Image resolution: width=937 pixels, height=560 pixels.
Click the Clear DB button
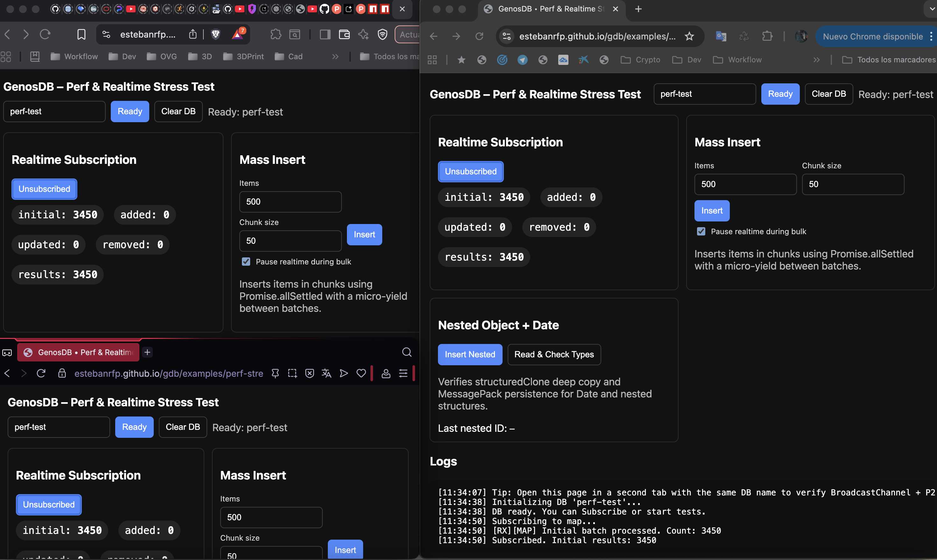pyautogui.click(x=829, y=94)
